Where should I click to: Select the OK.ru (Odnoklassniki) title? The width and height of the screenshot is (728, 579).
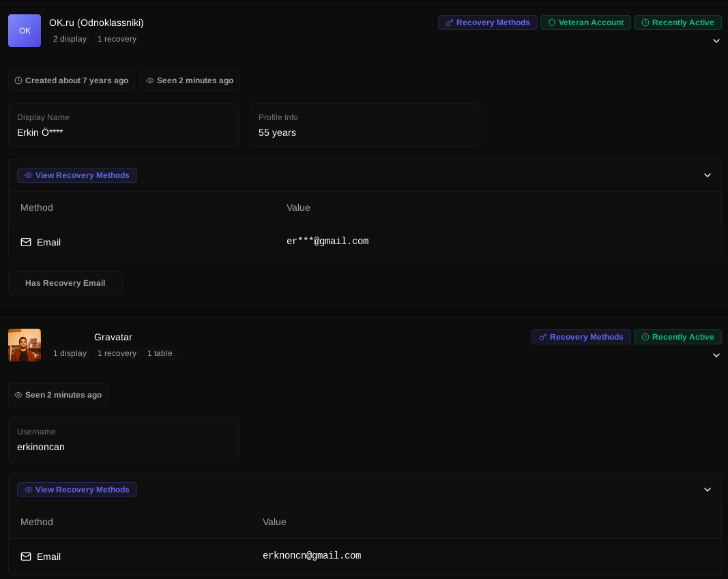pos(96,23)
